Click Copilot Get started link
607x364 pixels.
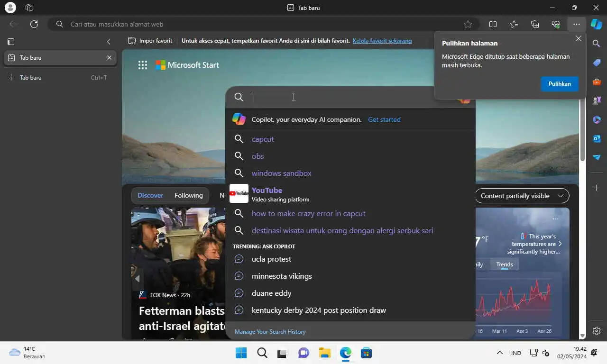384,119
